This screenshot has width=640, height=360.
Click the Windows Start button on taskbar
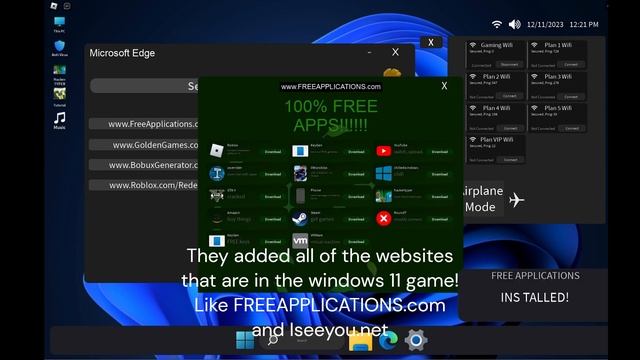(x=245, y=340)
